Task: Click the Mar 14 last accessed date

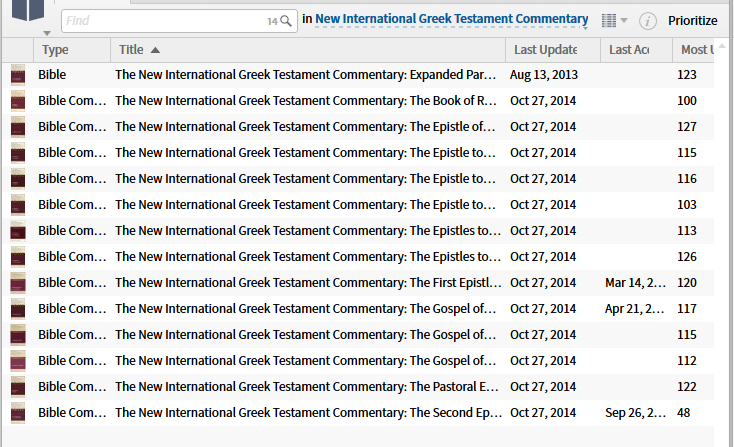Action: (635, 283)
